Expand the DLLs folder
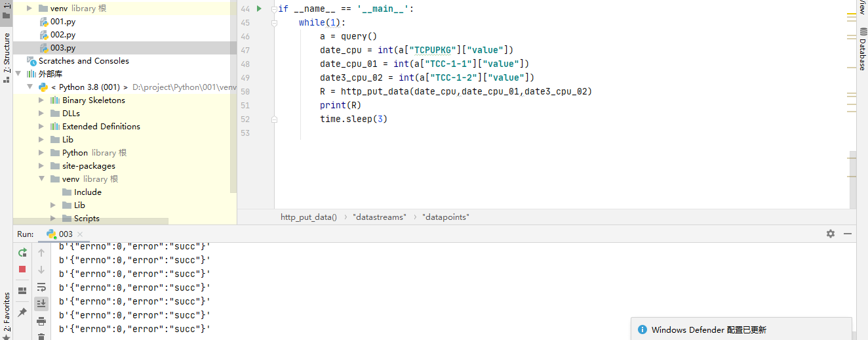Image resolution: width=868 pixels, height=340 pixels. [x=42, y=114]
